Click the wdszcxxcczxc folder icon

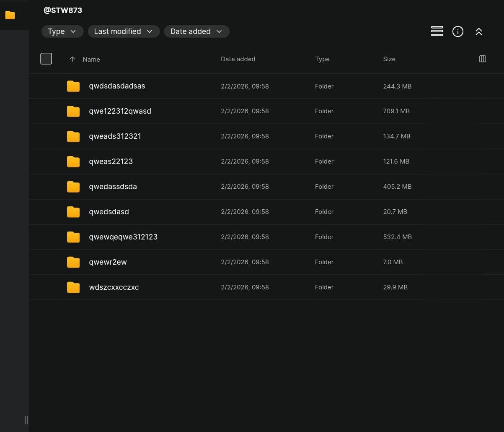coord(73,287)
